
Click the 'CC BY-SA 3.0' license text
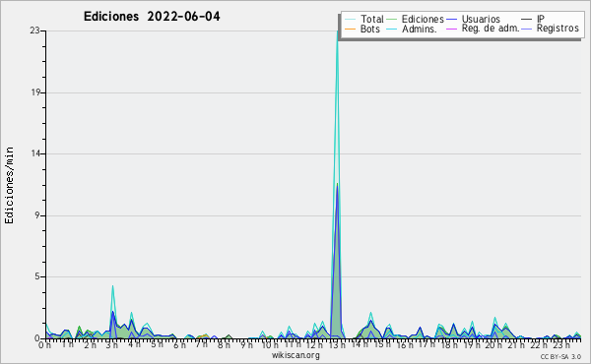click(560, 356)
